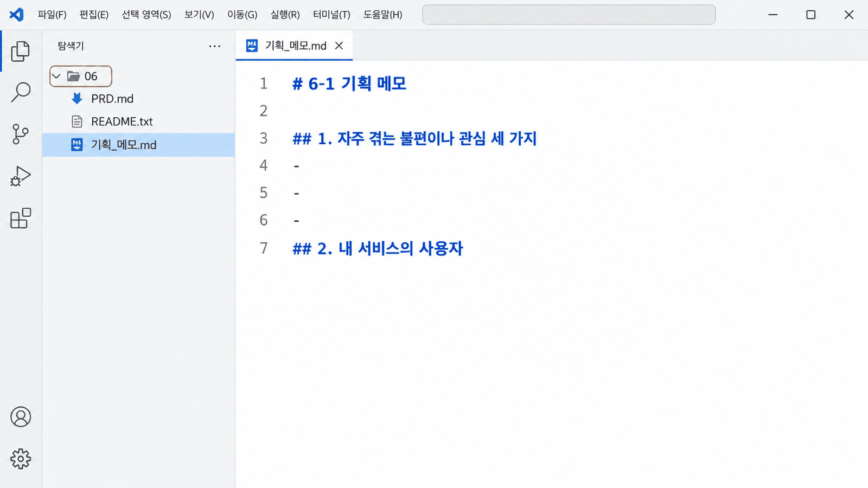Open README.txt in the explorer
Viewport: 868px width, 488px height.
pos(138,121)
